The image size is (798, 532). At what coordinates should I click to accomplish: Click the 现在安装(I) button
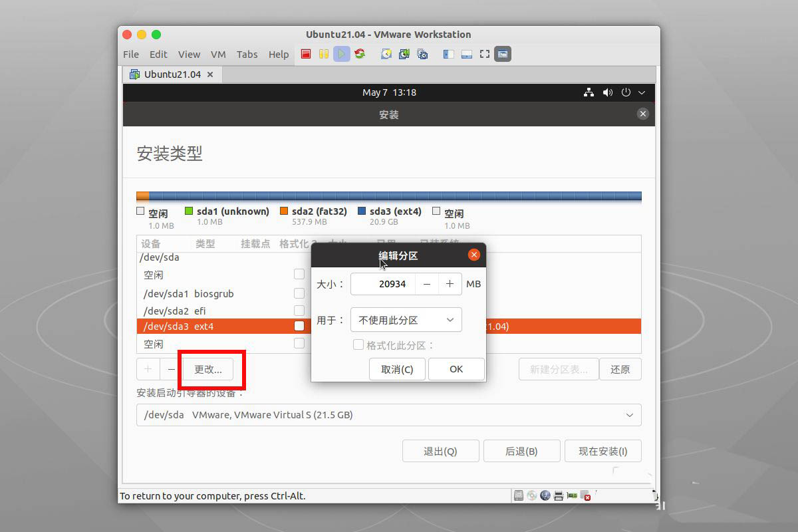(x=603, y=451)
